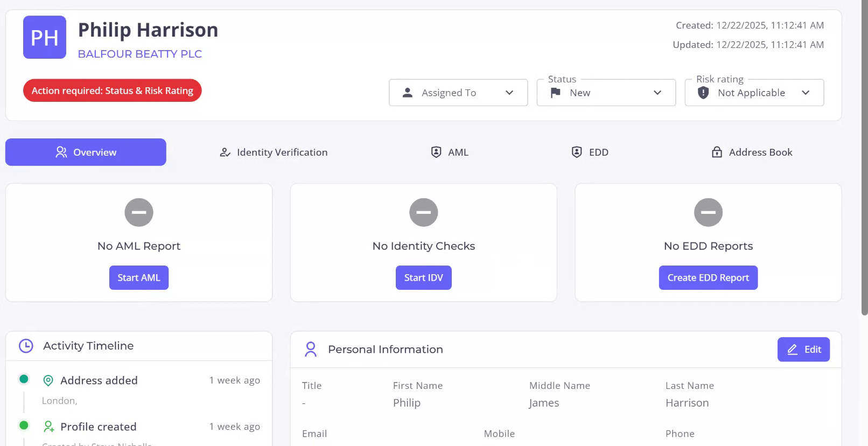Select the Address Book tab

coord(752,152)
